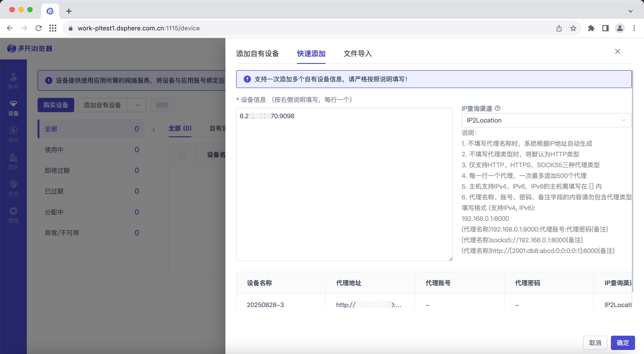This screenshot has height=354, width=644.
Task: Click the 取消 button
Action: [x=595, y=343]
